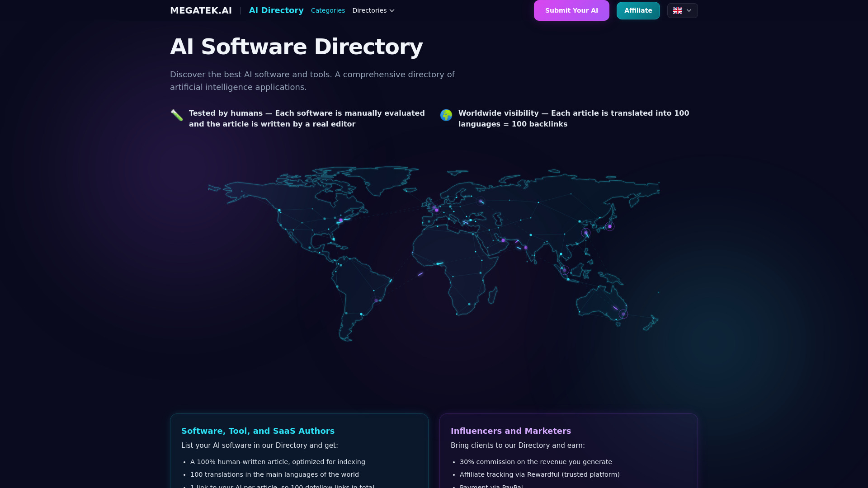Select the 'Influencers and Marketers' card heading

tap(510, 431)
